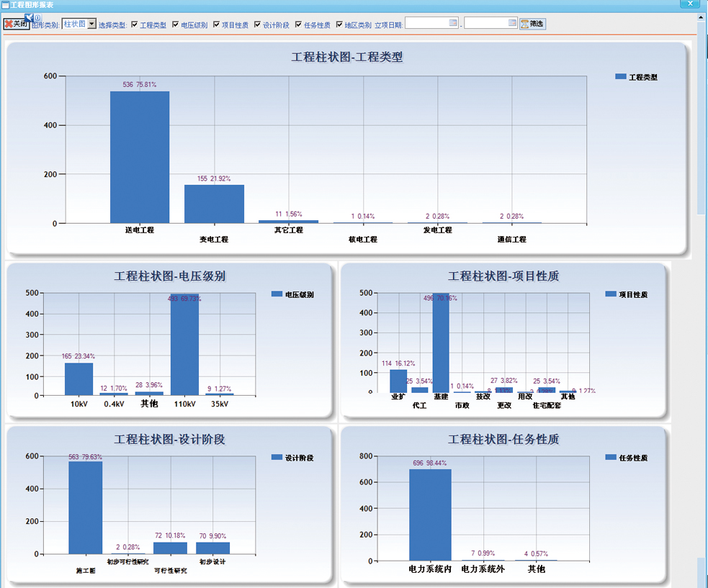The height and width of the screenshot is (588, 708).
Task: Open calendar picker for start date
Action: (454, 23)
